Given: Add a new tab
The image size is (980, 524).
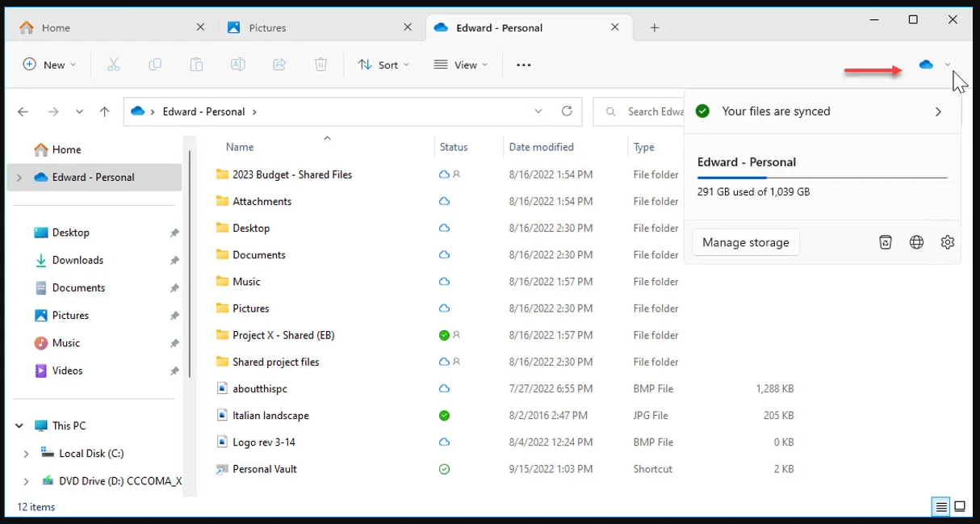Looking at the screenshot, I should tap(655, 27).
